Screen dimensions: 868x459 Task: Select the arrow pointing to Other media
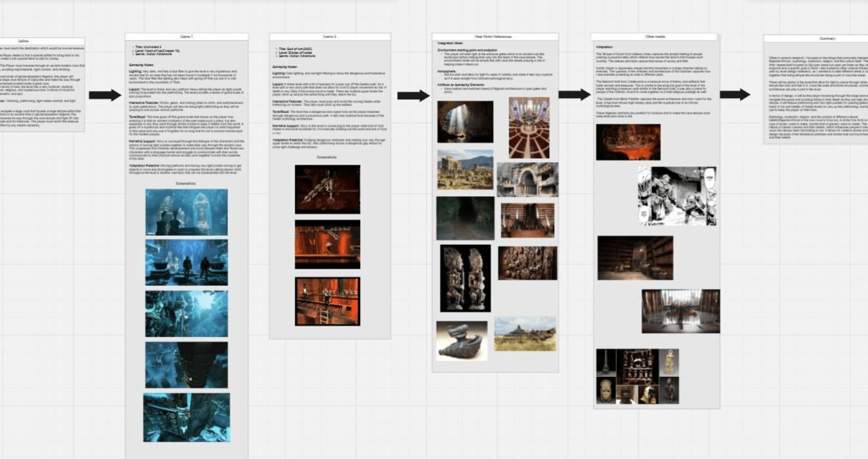tap(574, 95)
